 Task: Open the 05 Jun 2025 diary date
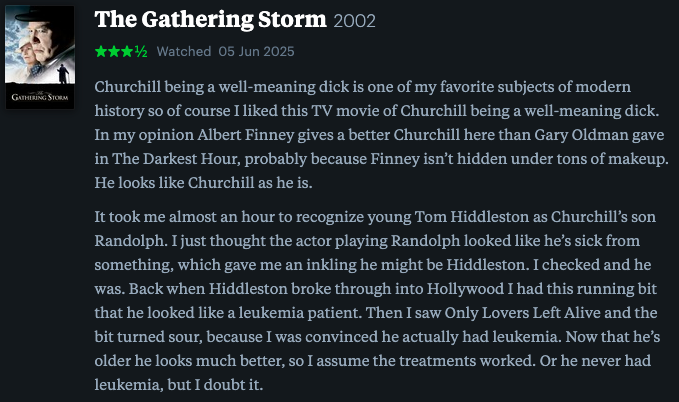click(256, 52)
